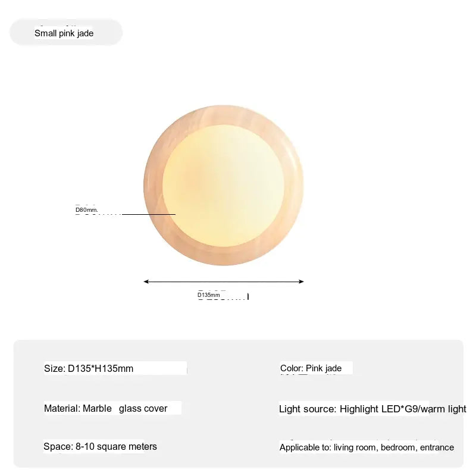Image resolution: width=476 pixels, height=476 pixels.
Task: Click the glowing glass globe of the lamp
Action: click(223, 186)
